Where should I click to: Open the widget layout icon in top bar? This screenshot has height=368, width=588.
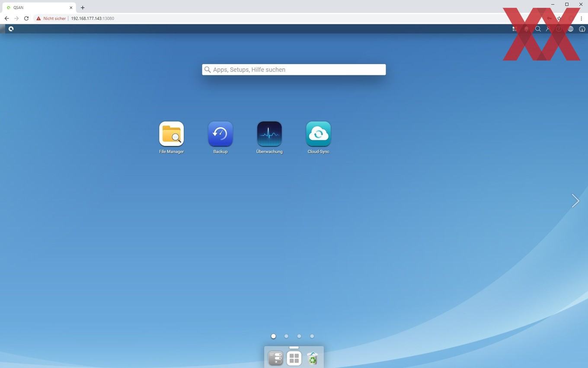click(514, 29)
